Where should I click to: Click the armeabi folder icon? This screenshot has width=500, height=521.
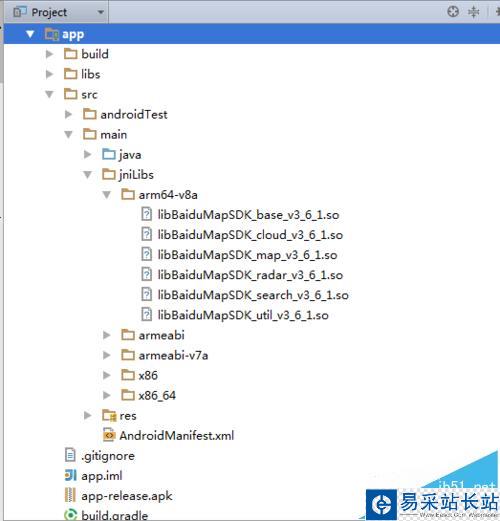point(128,335)
